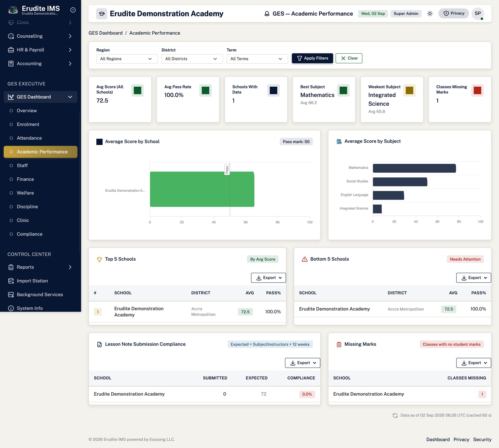Click Apply Filters button
Viewport: 499px width, 448px height.
312,58
